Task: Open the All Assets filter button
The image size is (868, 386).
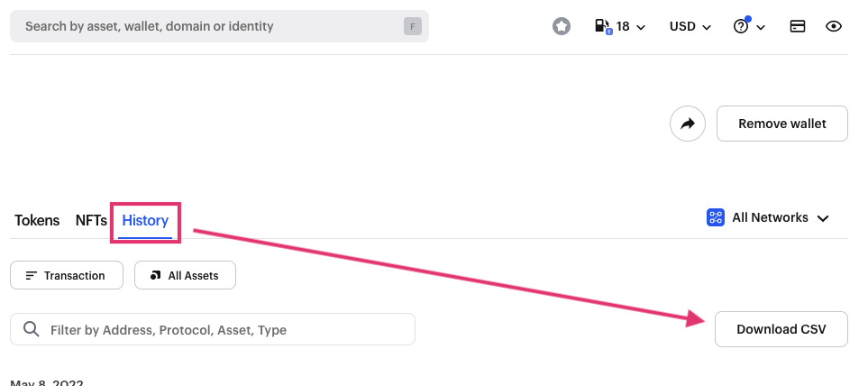Action: [185, 275]
